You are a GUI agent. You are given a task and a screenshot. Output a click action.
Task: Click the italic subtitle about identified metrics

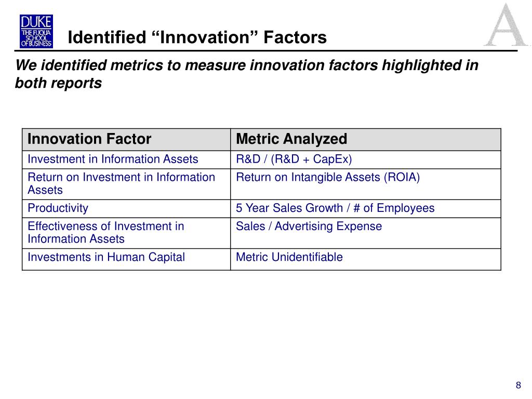[247, 74]
